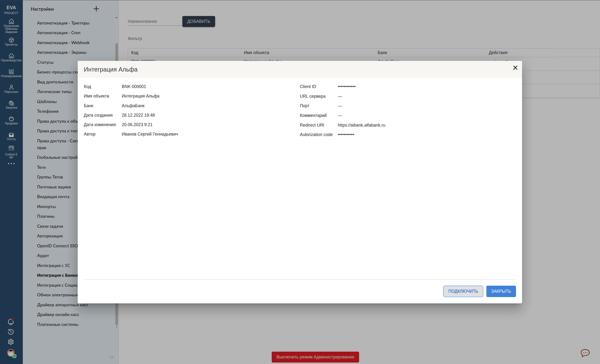
Task: Open the Проекты section
Action: pos(11,42)
